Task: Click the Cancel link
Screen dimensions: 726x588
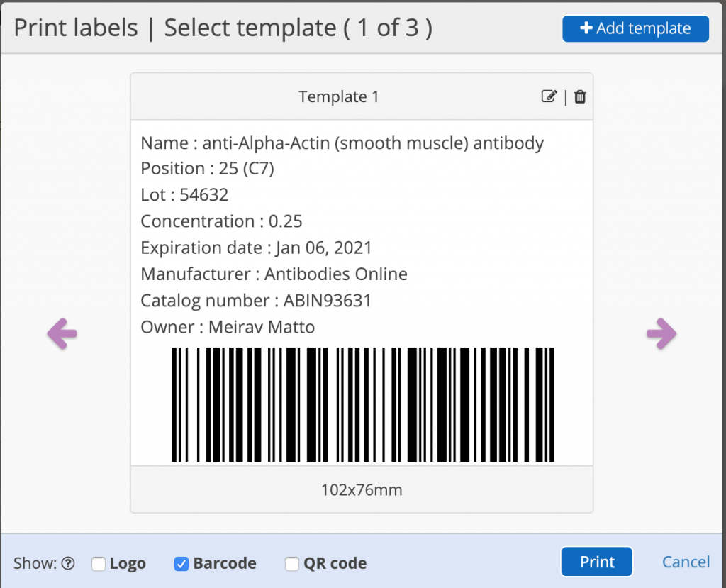Action: (x=686, y=562)
